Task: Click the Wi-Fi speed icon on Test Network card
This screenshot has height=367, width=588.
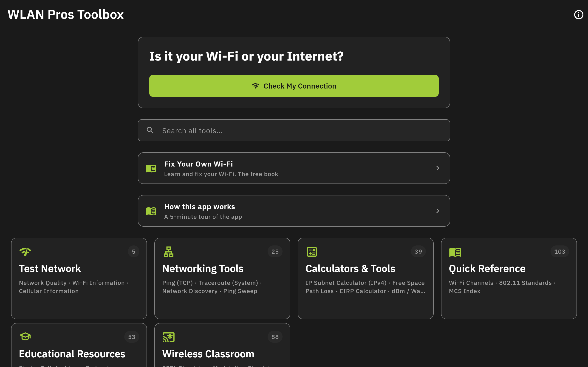Action: pyautogui.click(x=25, y=252)
